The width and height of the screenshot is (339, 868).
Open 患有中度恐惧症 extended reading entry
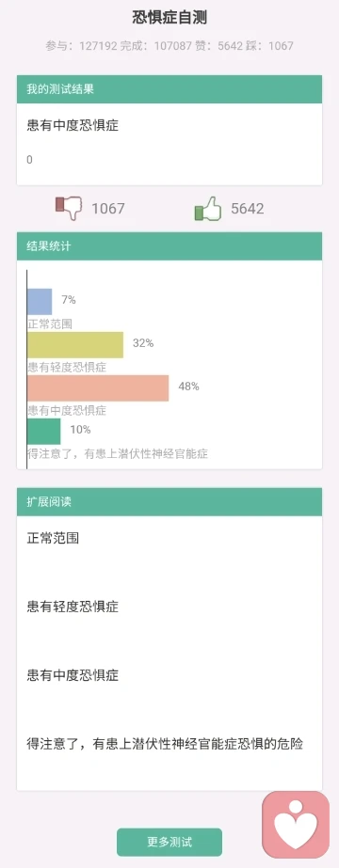(x=73, y=675)
